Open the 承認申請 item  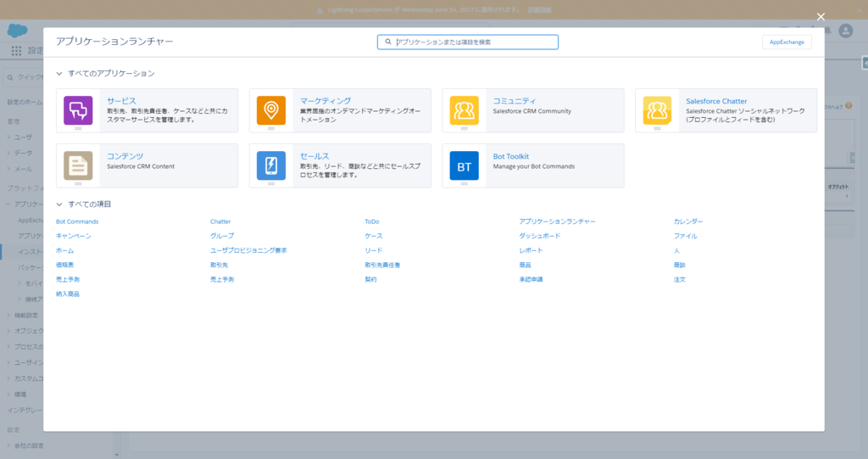(x=531, y=279)
